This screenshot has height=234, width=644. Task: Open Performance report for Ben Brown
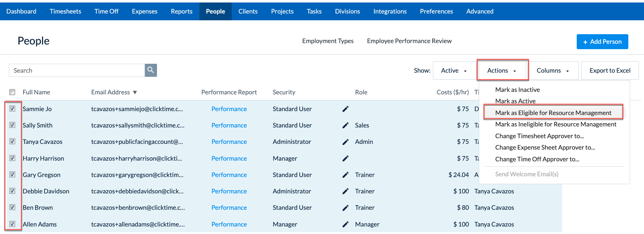(229, 208)
